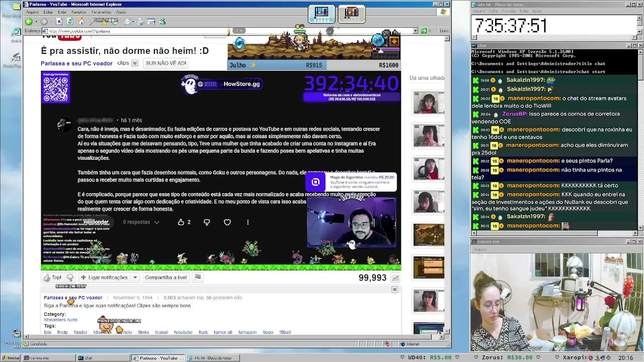Screen dimensions: 644x362
Task: Click the QR code in the video corner
Action: (56, 88)
